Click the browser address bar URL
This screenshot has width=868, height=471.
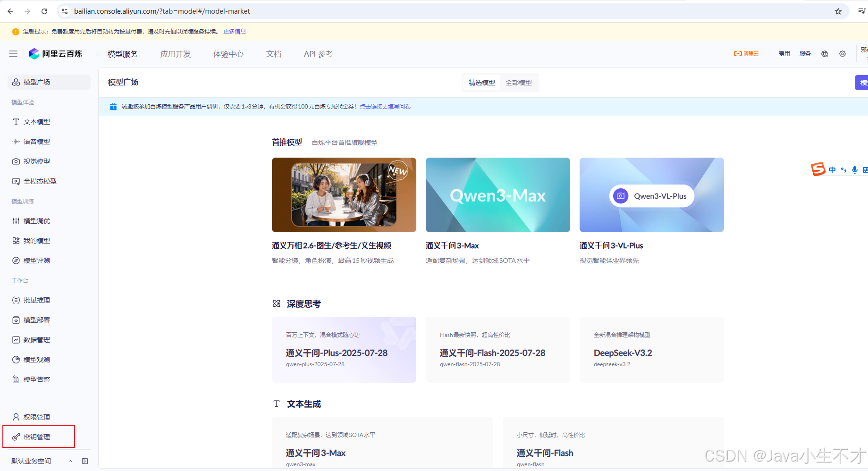(x=162, y=11)
